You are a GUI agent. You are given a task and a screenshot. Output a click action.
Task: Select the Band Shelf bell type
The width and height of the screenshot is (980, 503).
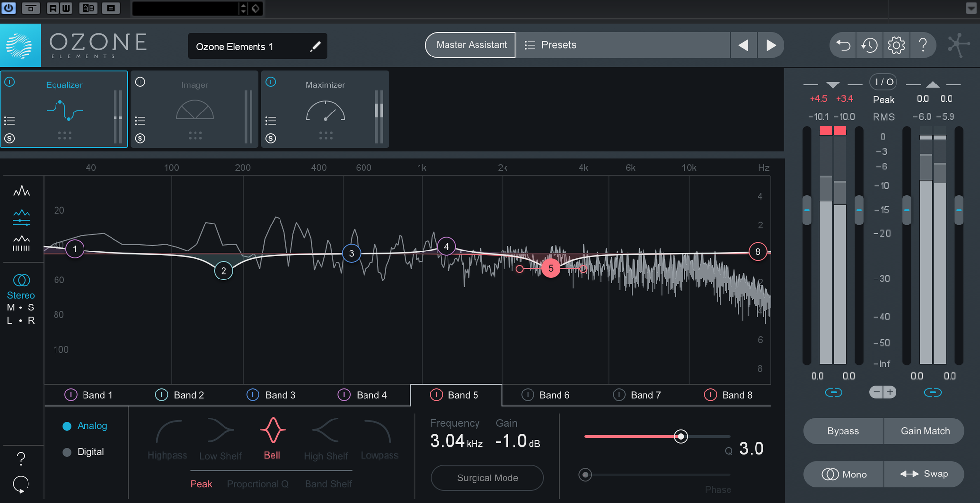[328, 484]
